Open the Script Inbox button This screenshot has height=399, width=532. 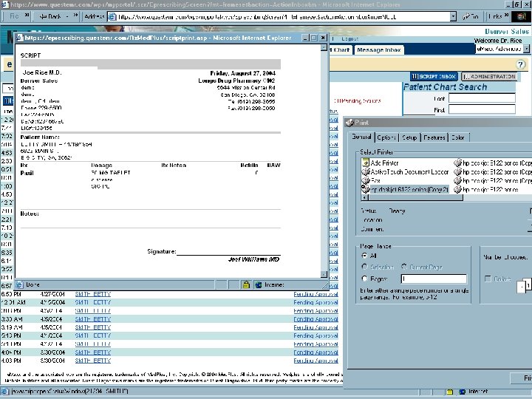tap(434, 76)
